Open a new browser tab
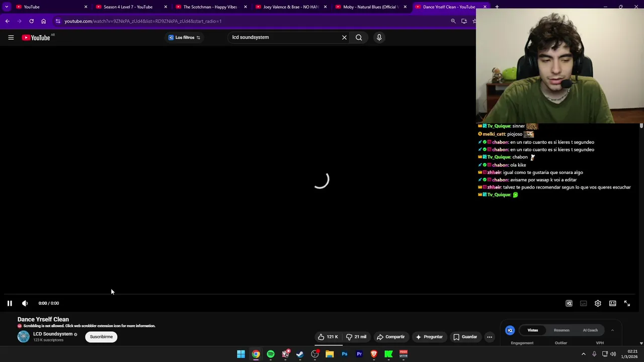Screen dimensions: 644x362 click(497, 7)
